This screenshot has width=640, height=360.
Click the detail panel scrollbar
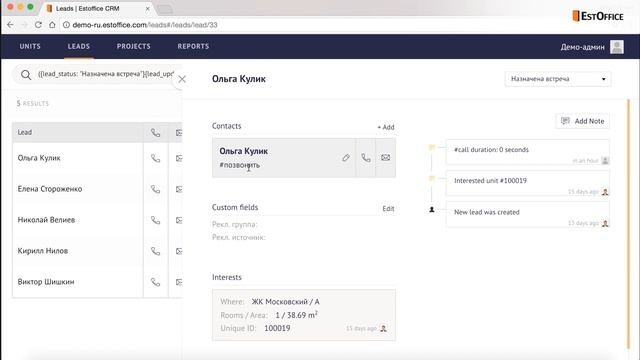click(x=629, y=224)
